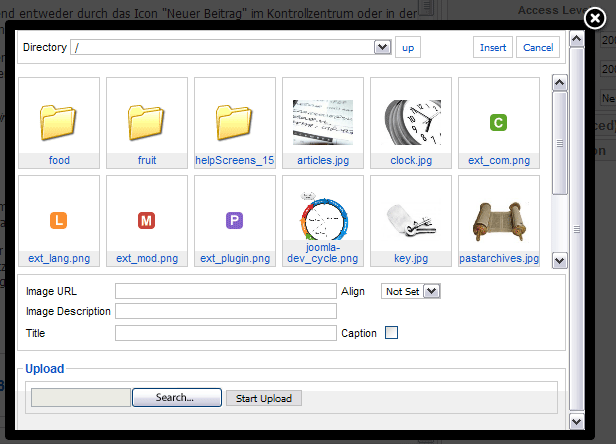Click the articles.jpg file name

click(323, 160)
